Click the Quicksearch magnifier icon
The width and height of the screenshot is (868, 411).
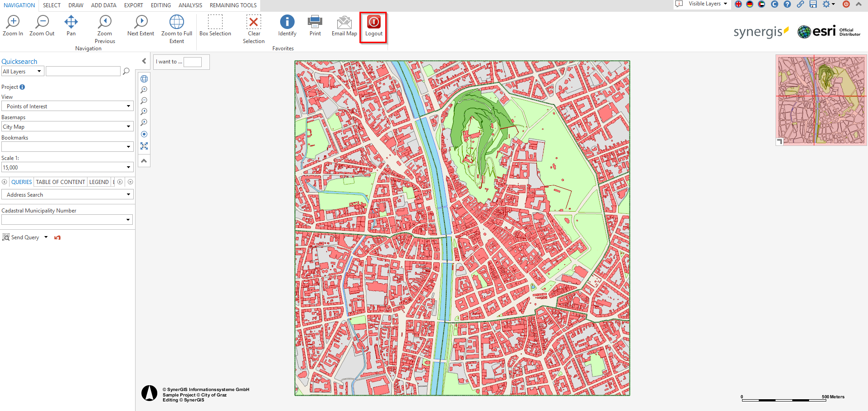click(x=126, y=71)
